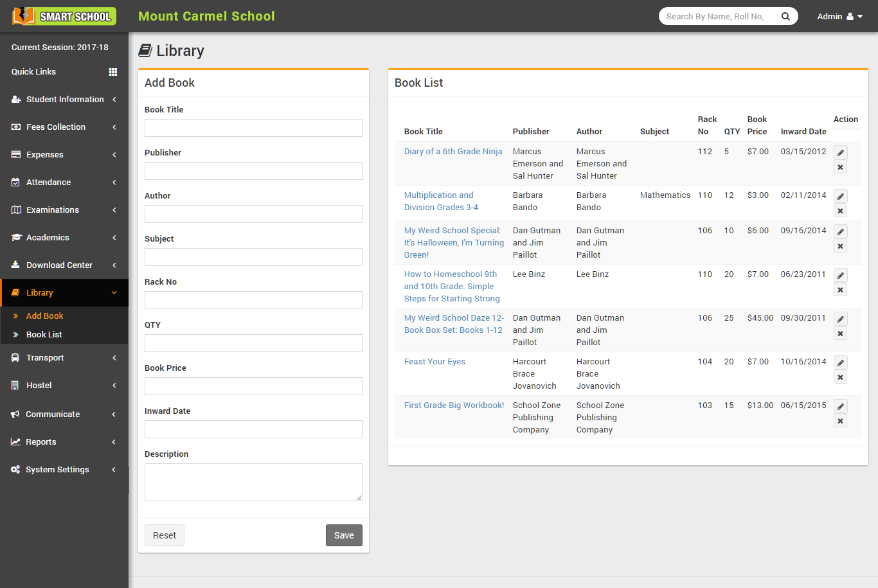The image size is (878, 588).
Task: Click the Communicate megaphone icon
Action: [16, 414]
